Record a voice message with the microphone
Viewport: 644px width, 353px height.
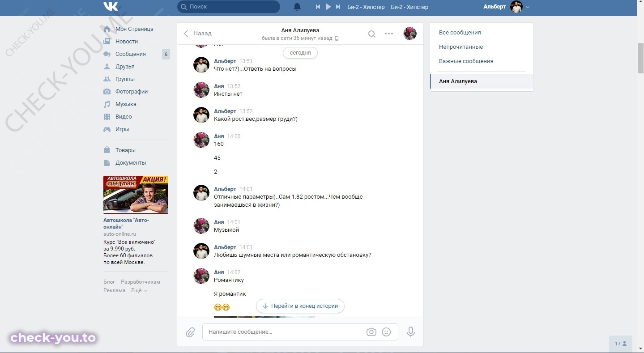pos(411,332)
